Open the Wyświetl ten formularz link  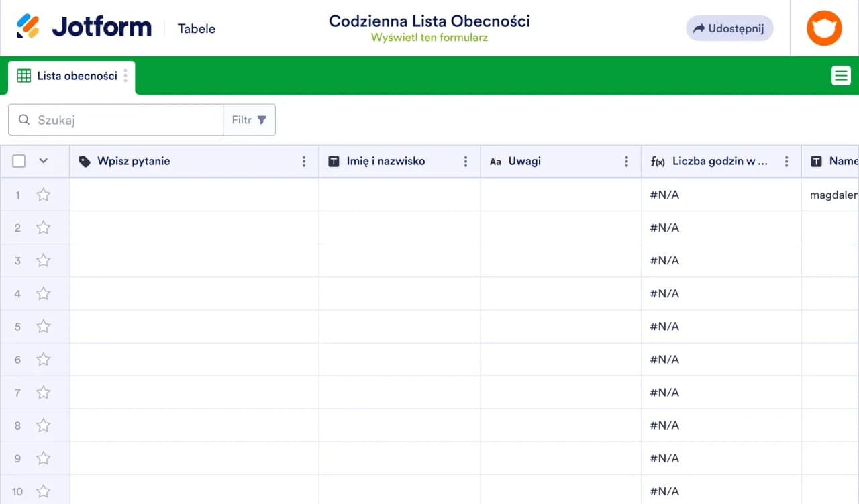(429, 38)
